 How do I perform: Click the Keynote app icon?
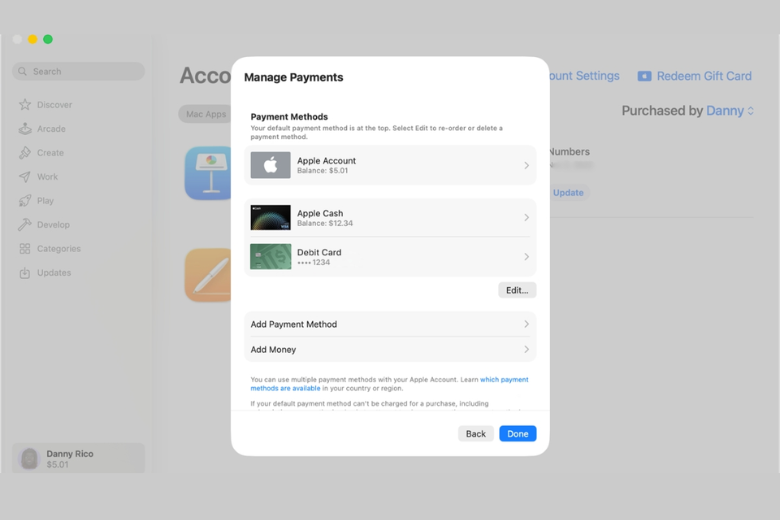point(208,173)
